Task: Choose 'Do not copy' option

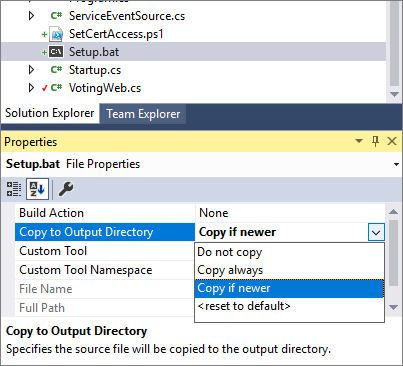Action: (x=289, y=252)
